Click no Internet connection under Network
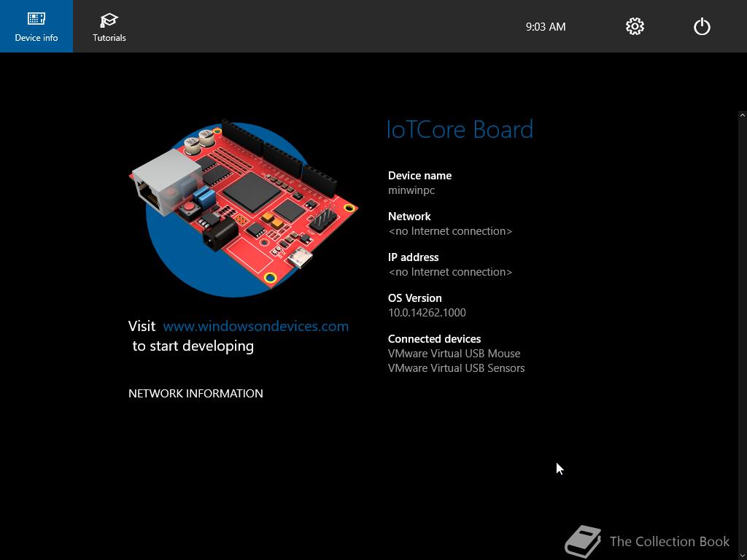Screen dimensions: 747x560 (450, 231)
